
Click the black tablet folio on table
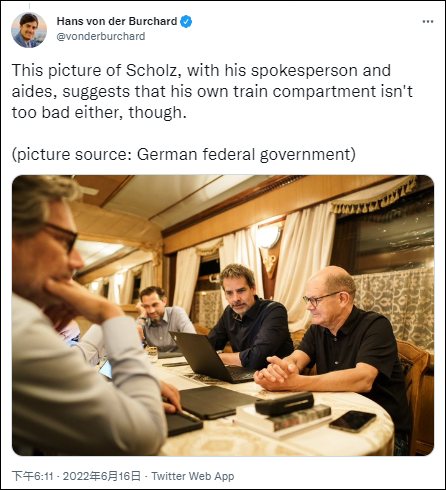tap(213, 402)
